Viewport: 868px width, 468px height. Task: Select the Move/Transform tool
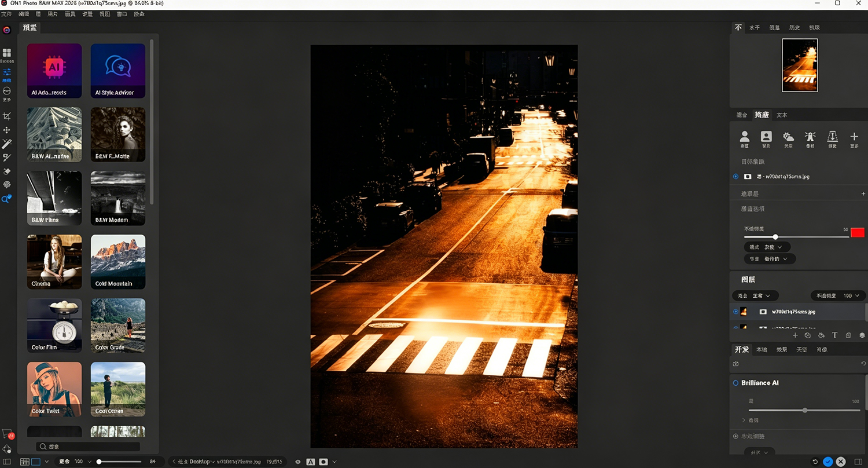[x=7, y=130]
